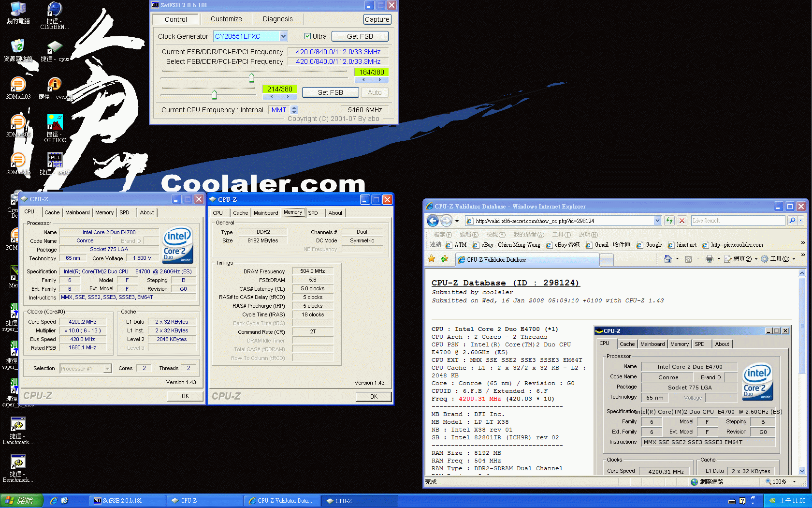Click OK in the Memory CPU-Z window
The image size is (812, 508).
374,396
